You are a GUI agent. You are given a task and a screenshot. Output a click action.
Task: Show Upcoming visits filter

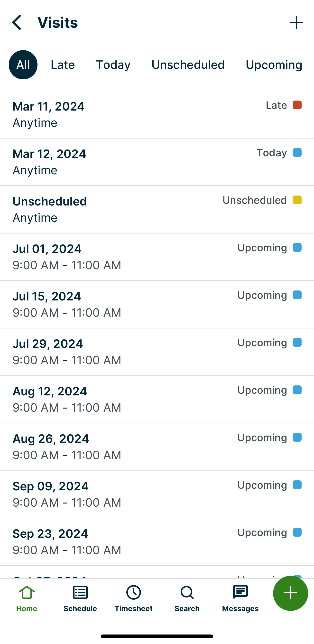274,65
